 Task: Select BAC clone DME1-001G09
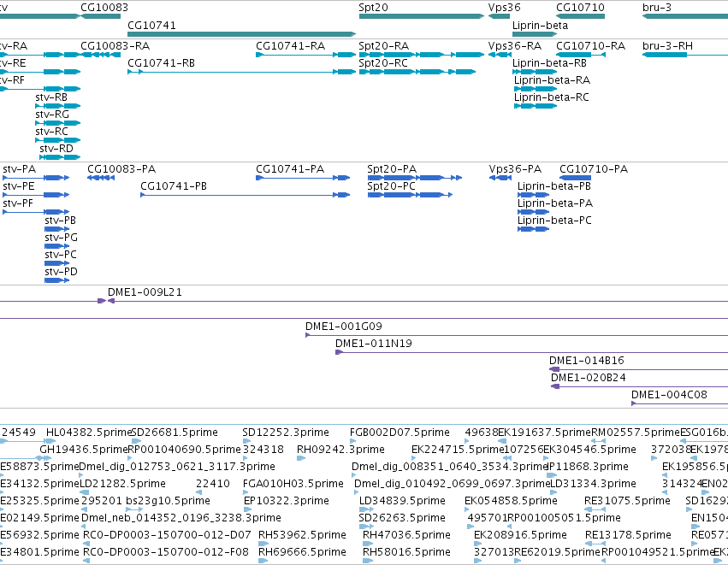point(517,335)
